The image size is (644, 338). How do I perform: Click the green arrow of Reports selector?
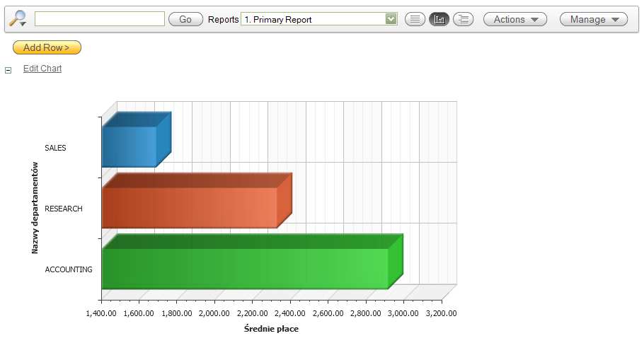click(x=391, y=19)
